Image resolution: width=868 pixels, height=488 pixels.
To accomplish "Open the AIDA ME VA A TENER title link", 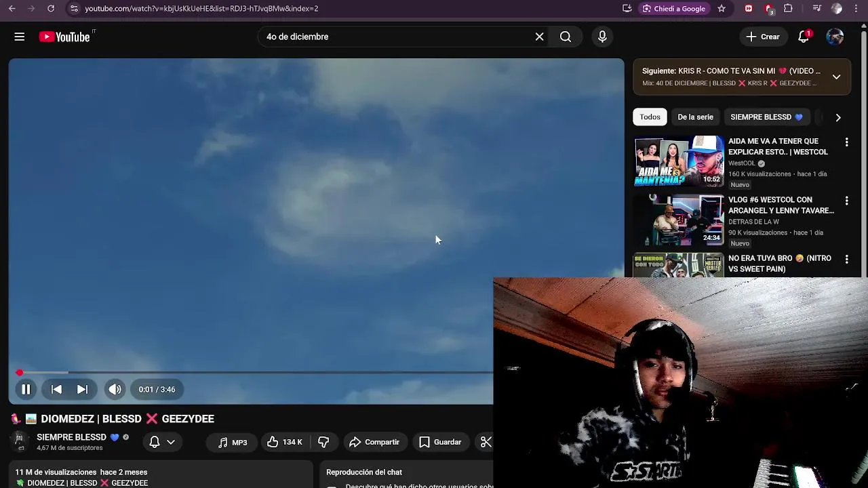I will point(778,146).
